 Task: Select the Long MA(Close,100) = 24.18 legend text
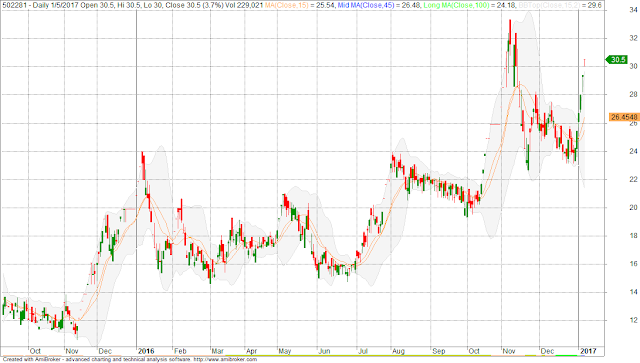tap(470, 5)
